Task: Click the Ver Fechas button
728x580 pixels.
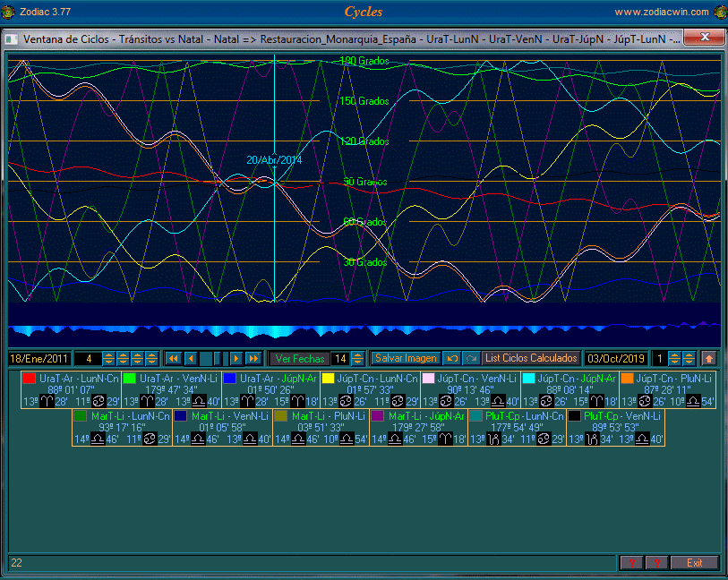Action: click(x=300, y=359)
